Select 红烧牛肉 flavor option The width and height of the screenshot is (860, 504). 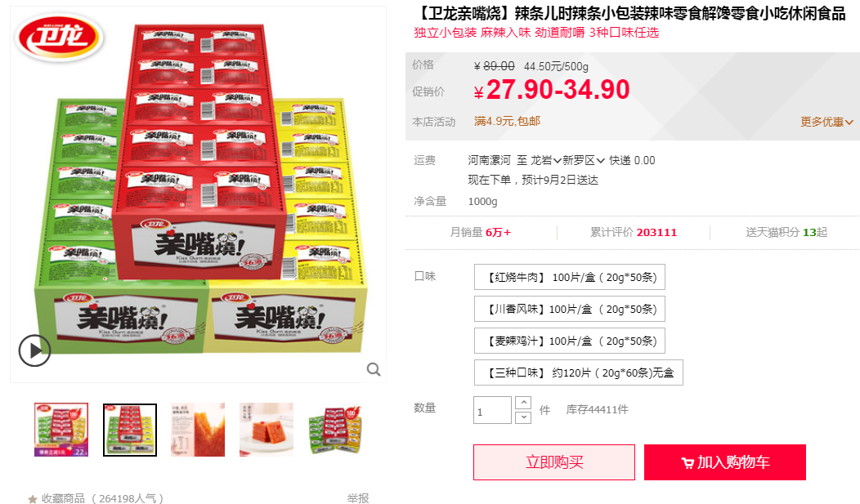(569, 277)
